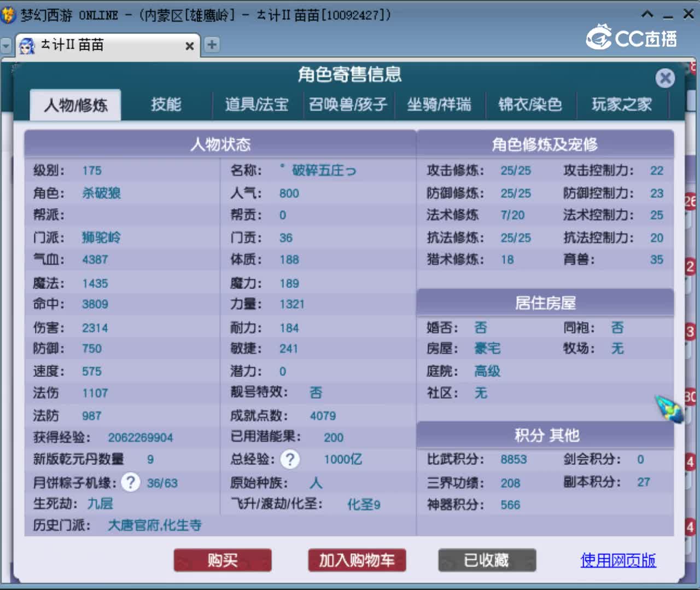Click the 居住房屋 section header
This screenshot has height=590, width=700.
pyautogui.click(x=546, y=303)
